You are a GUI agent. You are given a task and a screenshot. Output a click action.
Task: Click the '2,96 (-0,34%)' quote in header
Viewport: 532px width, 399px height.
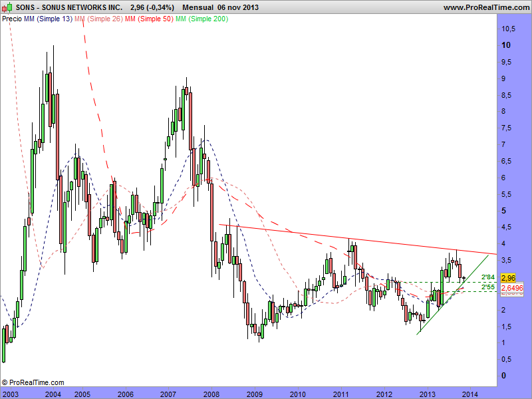pos(152,7)
